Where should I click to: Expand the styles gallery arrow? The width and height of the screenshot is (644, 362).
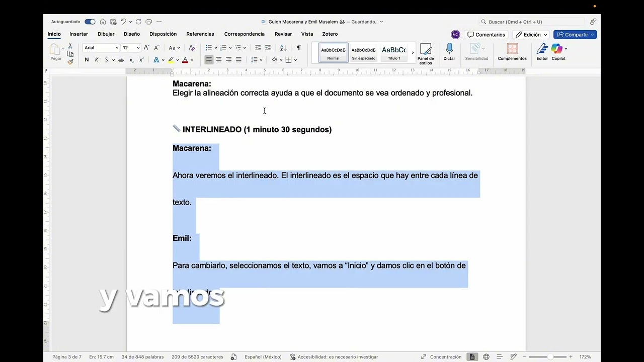coord(413,52)
